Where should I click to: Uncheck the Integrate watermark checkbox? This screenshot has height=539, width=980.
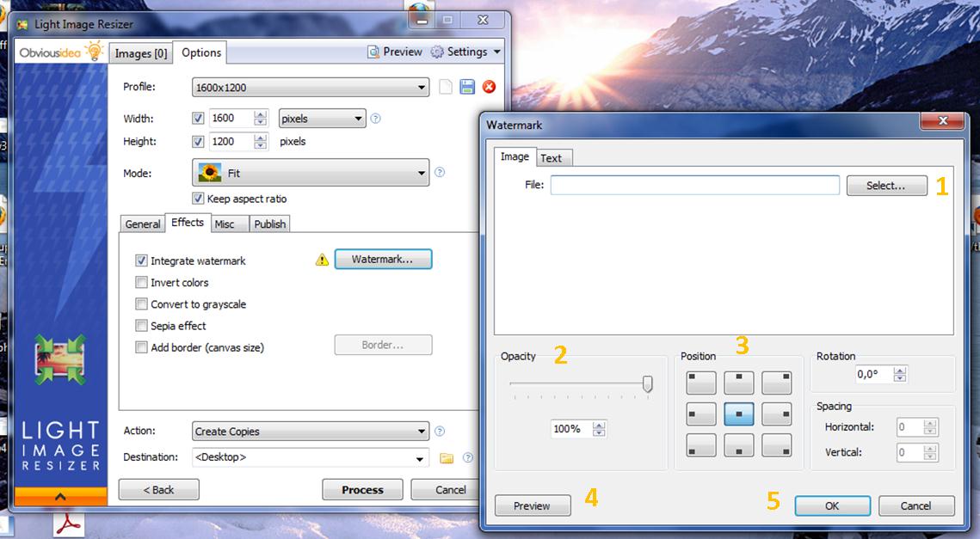pos(142,260)
